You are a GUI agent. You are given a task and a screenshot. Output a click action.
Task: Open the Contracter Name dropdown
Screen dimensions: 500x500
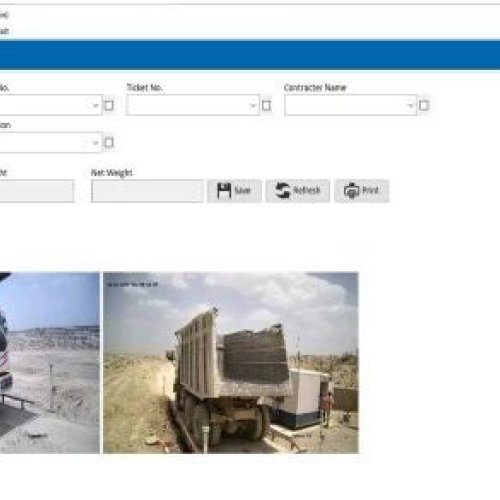[350, 105]
